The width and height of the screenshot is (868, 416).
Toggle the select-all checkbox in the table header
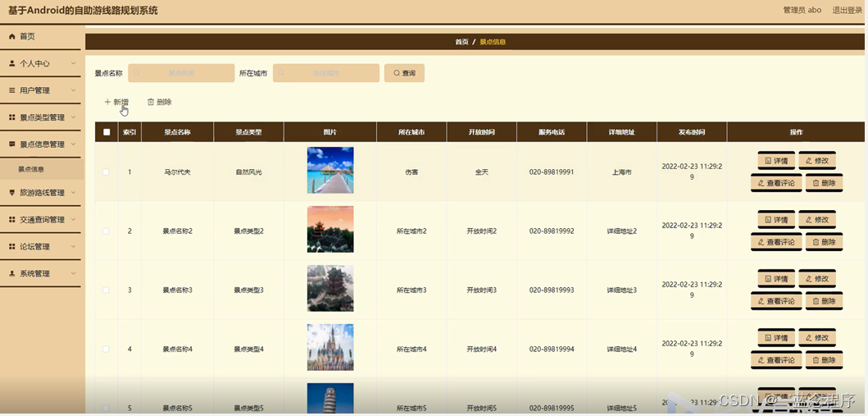[x=107, y=132]
